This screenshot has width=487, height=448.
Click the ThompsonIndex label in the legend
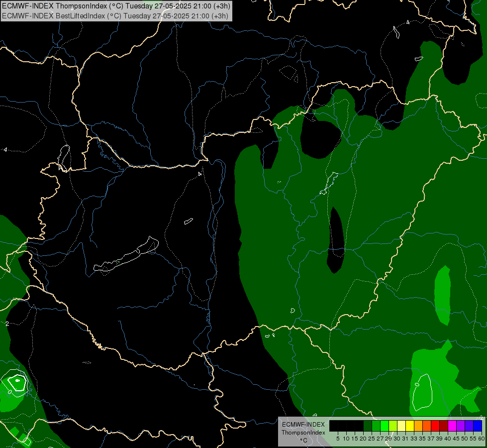(303, 433)
